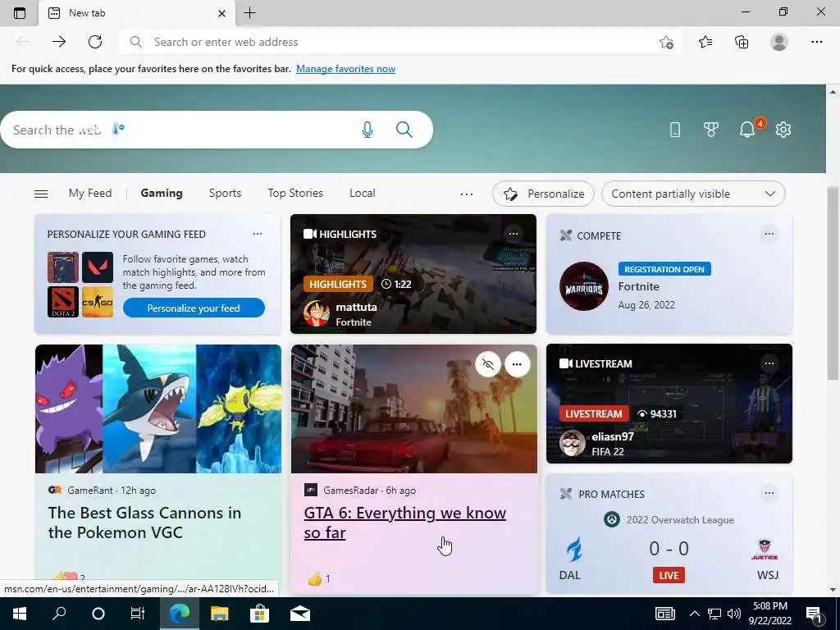This screenshot has width=840, height=630.
Task: Open The Best Glass Cannons in Pokemon VGC
Action: [144, 523]
